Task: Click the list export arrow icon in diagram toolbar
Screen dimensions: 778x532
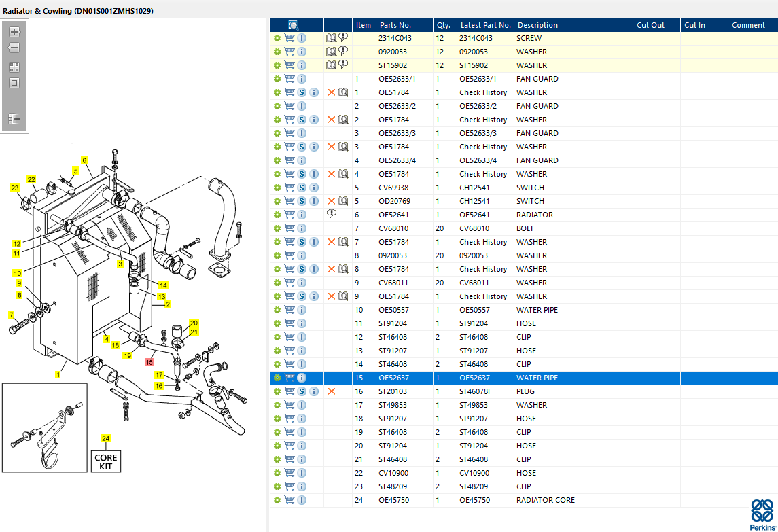Action: click(14, 119)
